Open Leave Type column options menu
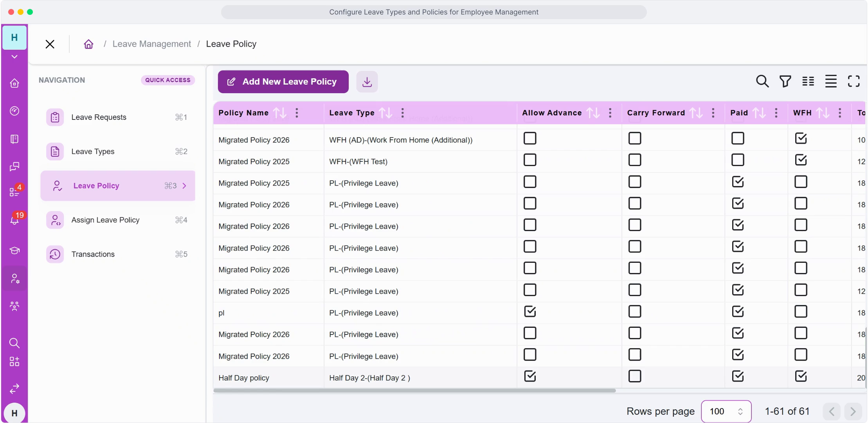Screen dimensions: 868x423 403,113
